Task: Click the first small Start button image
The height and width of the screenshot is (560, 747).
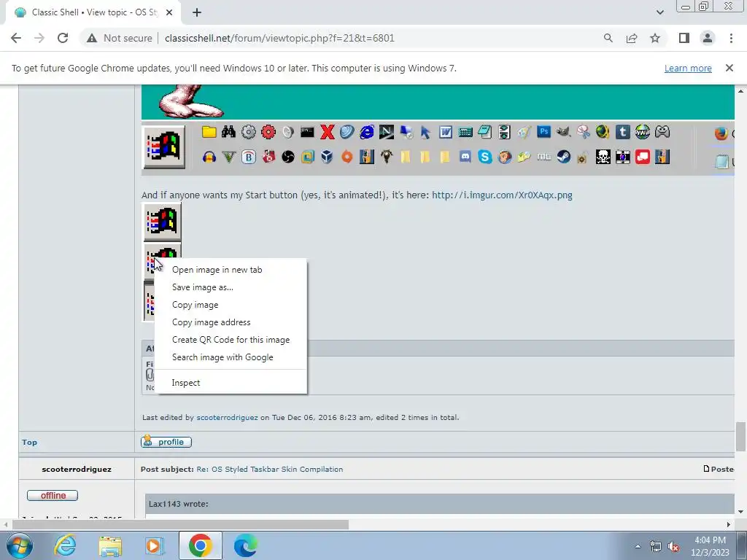Action: point(163,222)
